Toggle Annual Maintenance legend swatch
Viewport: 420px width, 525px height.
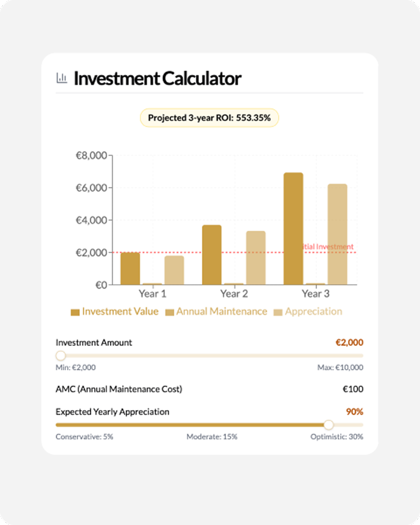coord(169,312)
